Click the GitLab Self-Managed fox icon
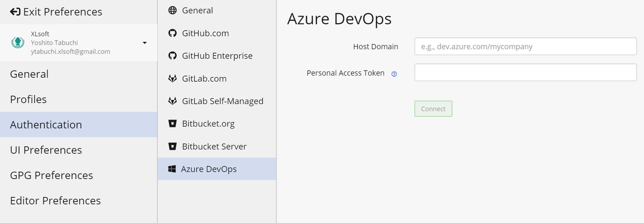Screen dimensions: 644x223 coord(172,101)
